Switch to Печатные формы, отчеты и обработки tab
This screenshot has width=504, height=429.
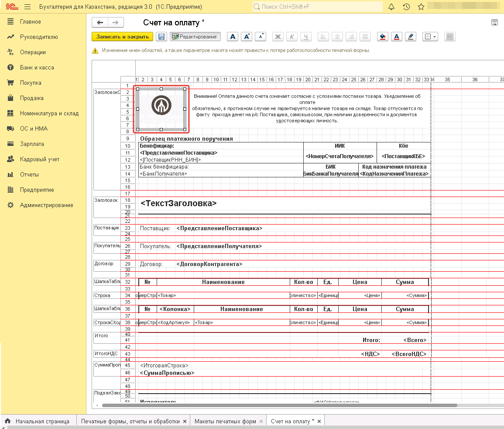click(130, 421)
